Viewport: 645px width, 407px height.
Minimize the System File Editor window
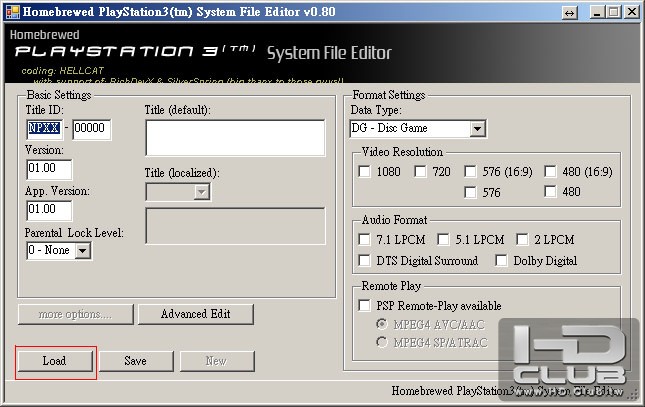tap(597, 12)
